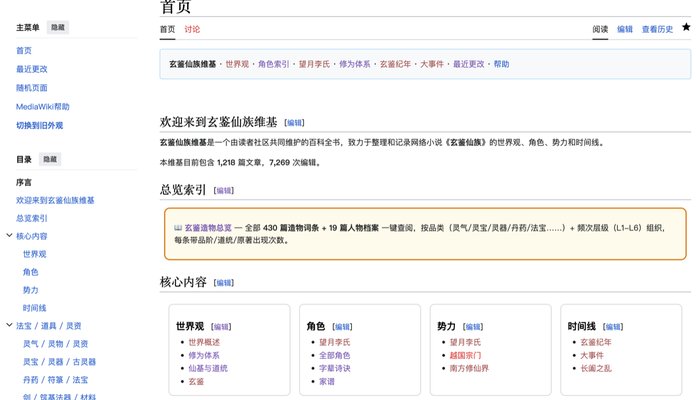This screenshot has height=400, width=700.
Task: Open 南方修仙界 link
Action: (x=469, y=368)
